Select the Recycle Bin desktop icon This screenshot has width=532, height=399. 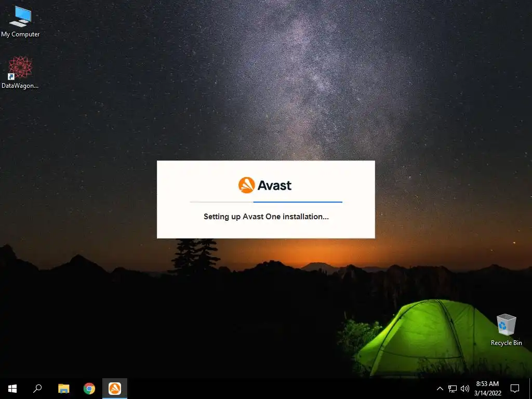point(506,329)
